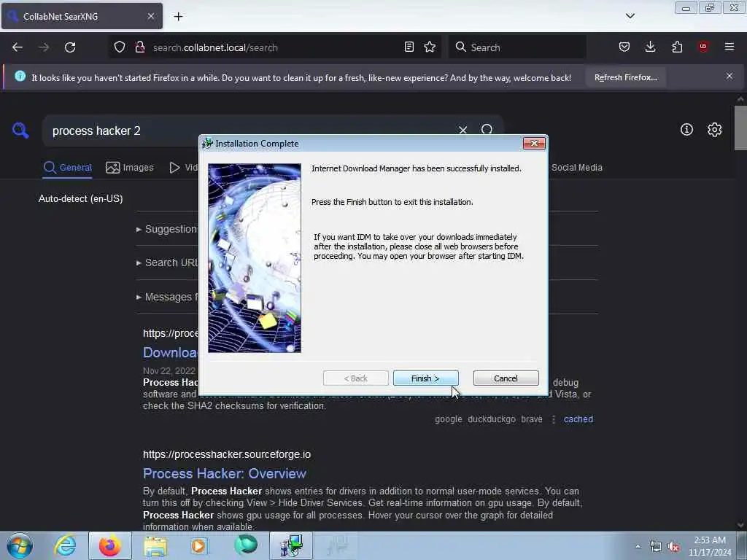
Task: Open the Pocket save icon
Action: [624, 47]
